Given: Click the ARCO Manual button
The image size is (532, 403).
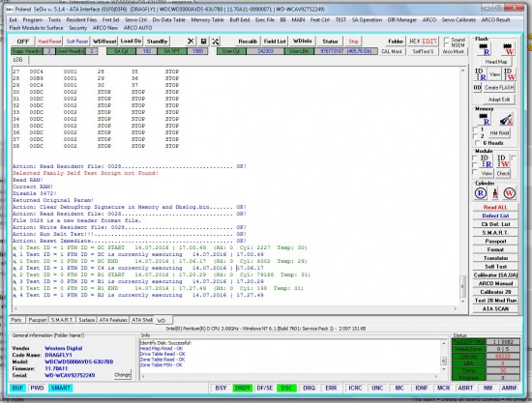Looking at the screenshot, I should pyautogui.click(x=495, y=283).
